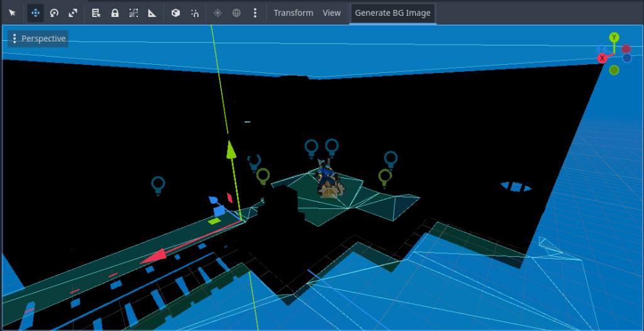This screenshot has height=331, width=644.
Task: Lock the selected node with padlock icon
Action: [x=115, y=13]
